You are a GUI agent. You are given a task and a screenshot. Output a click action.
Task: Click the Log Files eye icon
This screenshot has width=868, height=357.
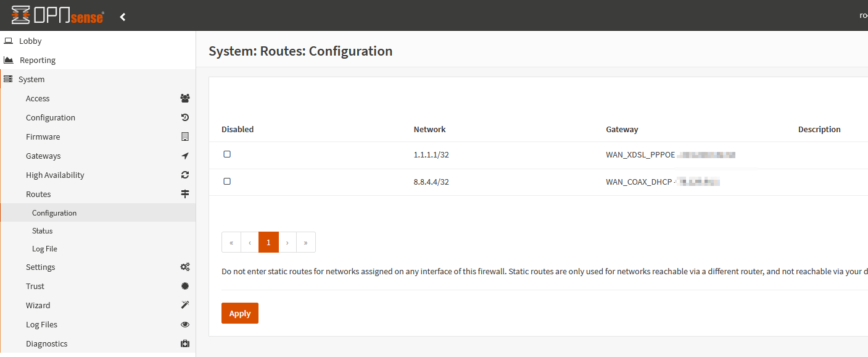(x=184, y=324)
